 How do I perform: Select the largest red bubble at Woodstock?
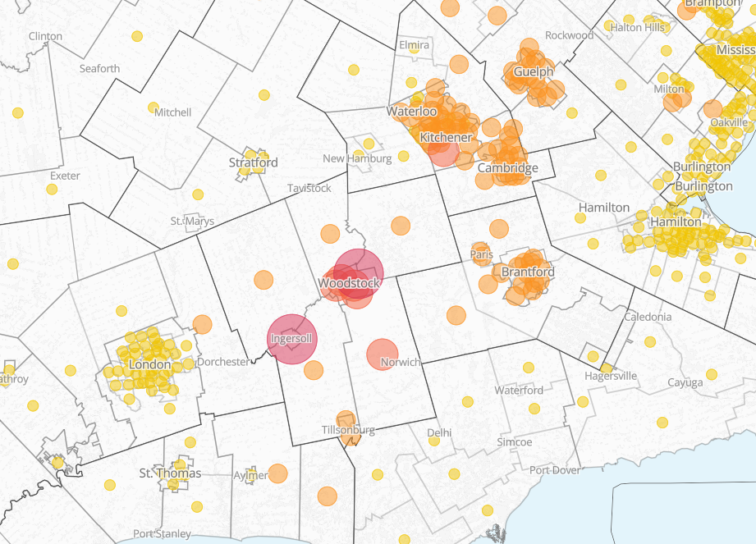[x=359, y=273]
